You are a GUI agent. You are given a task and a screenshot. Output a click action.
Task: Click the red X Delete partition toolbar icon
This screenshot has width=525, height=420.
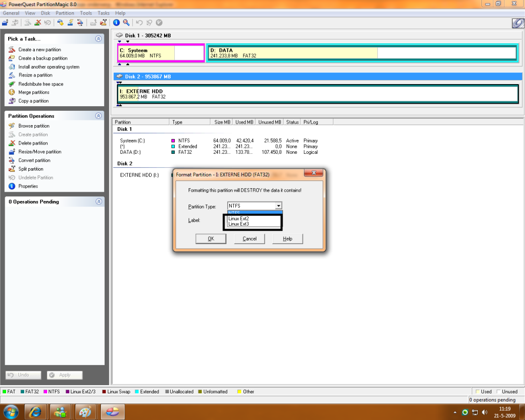[38, 23]
